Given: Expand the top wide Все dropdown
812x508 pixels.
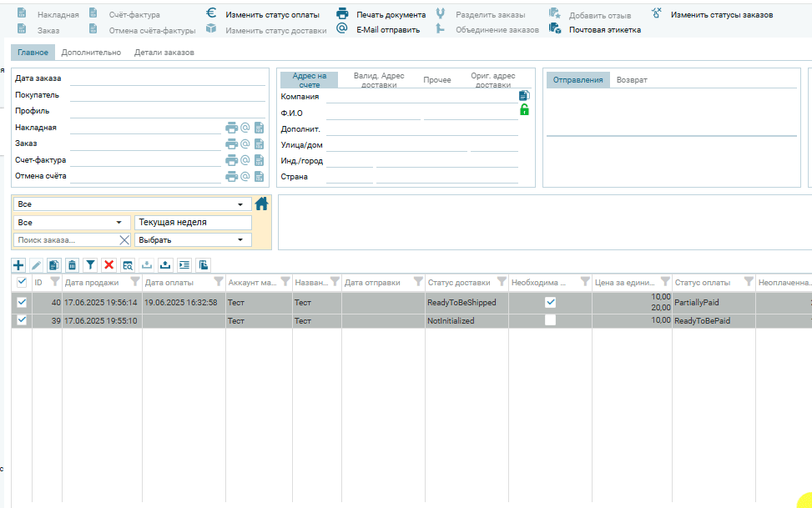Looking at the screenshot, I should point(132,204).
